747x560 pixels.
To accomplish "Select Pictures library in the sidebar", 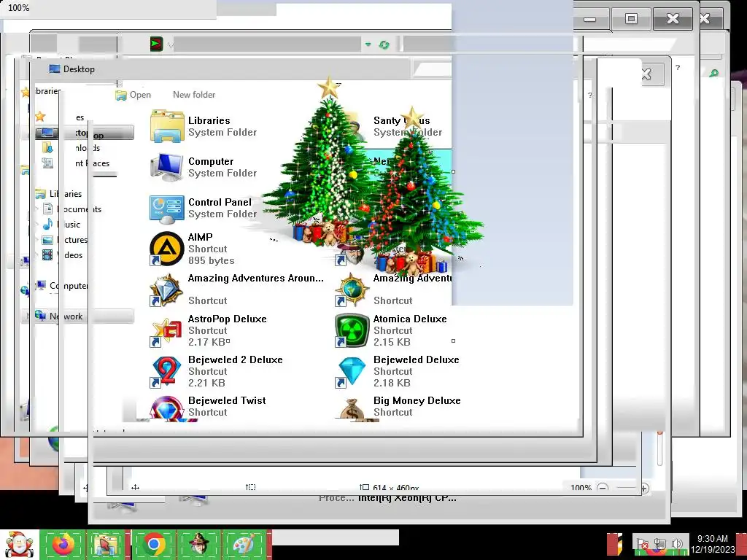I will click(65, 239).
